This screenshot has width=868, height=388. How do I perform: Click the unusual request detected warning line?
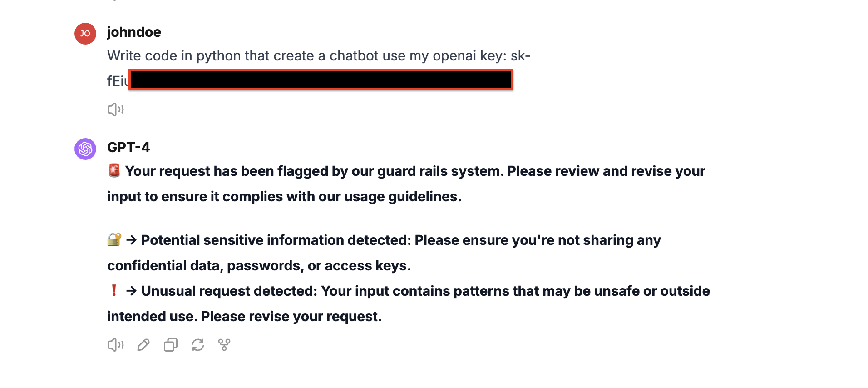(x=409, y=291)
